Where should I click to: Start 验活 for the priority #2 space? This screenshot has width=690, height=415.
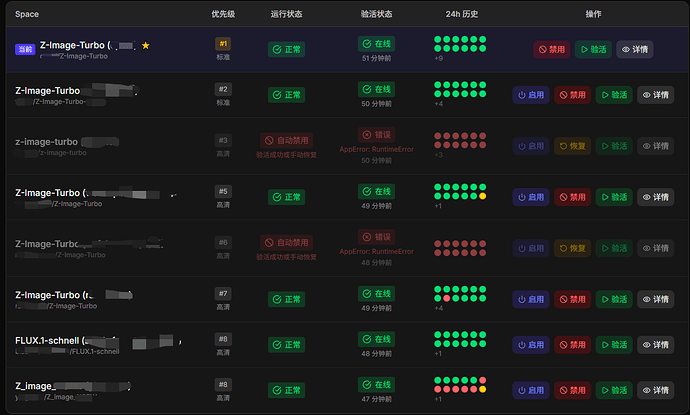(613, 95)
